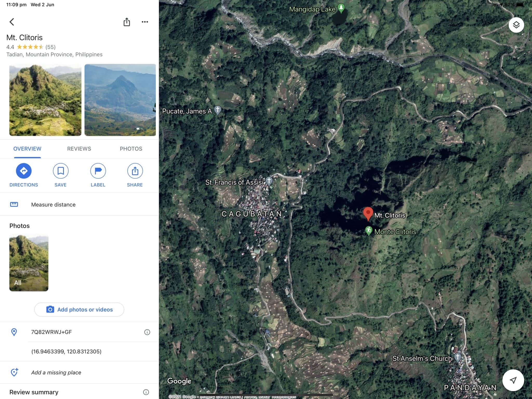This screenshot has width=532, height=399.
Task: Tap the Save bookmark icon
Action: [61, 171]
